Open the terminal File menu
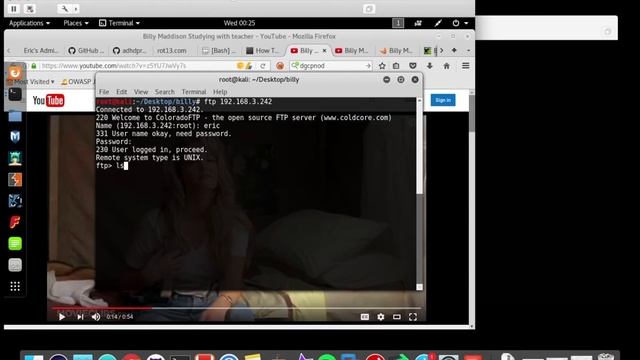This screenshot has height=360, width=640. pyautogui.click(x=104, y=92)
